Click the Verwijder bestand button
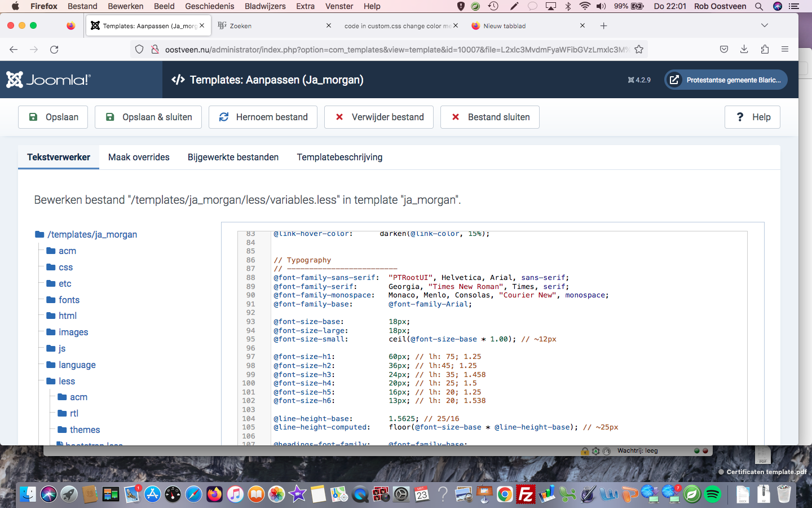The image size is (812, 508). [x=379, y=117]
